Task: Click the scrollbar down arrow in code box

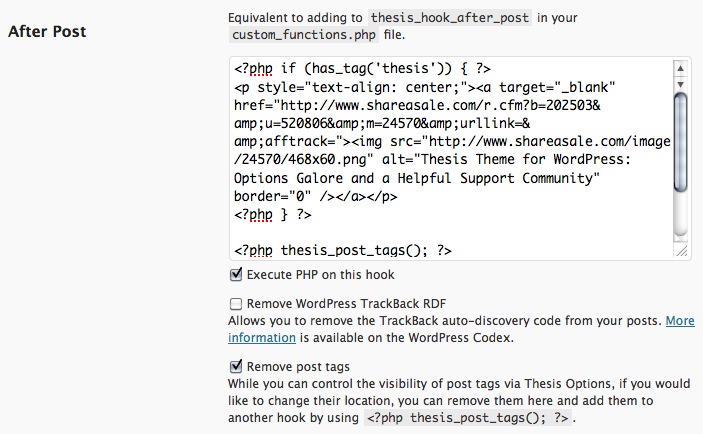Action: [x=680, y=84]
